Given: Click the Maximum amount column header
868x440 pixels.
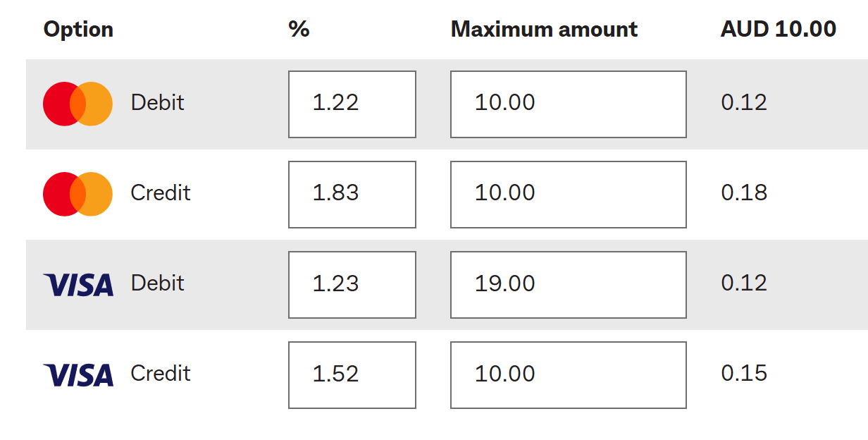Looking at the screenshot, I should click(x=544, y=30).
